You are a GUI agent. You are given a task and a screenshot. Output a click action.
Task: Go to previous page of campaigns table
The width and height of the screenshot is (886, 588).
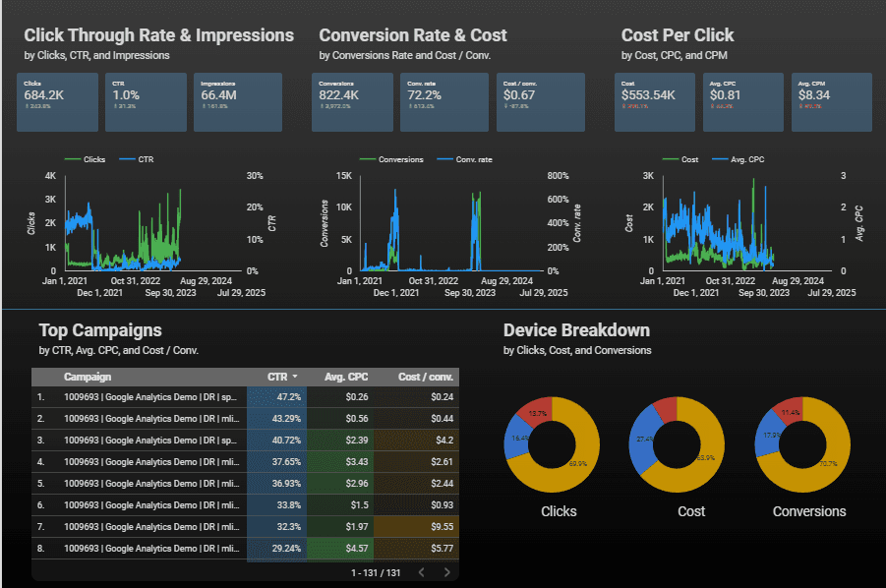tap(421, 572)
